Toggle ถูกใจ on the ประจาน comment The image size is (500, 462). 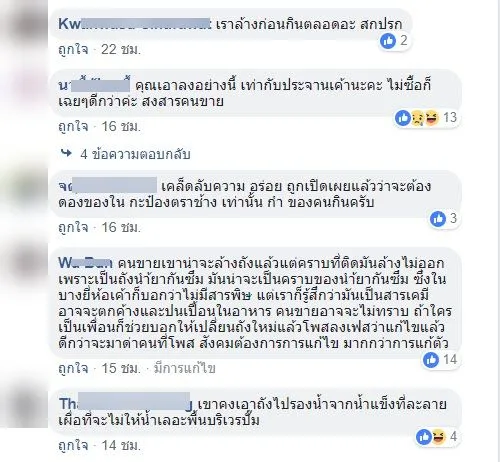click(x=73, y=127)
